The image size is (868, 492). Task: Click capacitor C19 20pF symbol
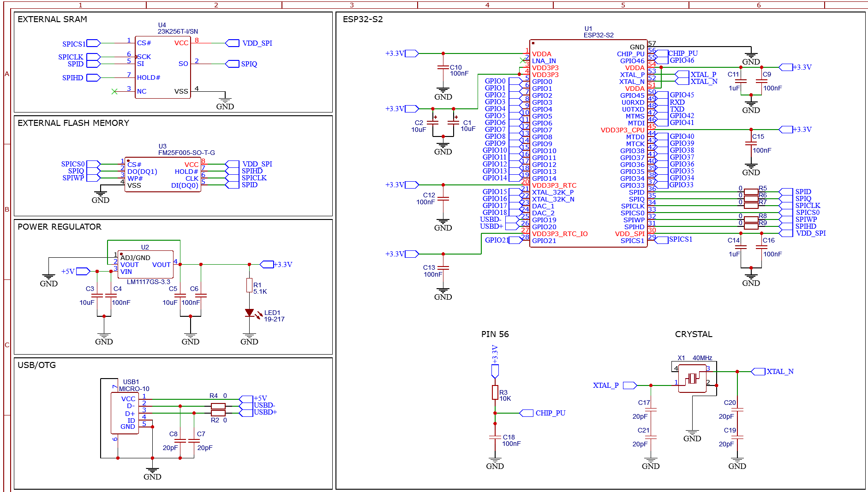click(x=737, y=437)
